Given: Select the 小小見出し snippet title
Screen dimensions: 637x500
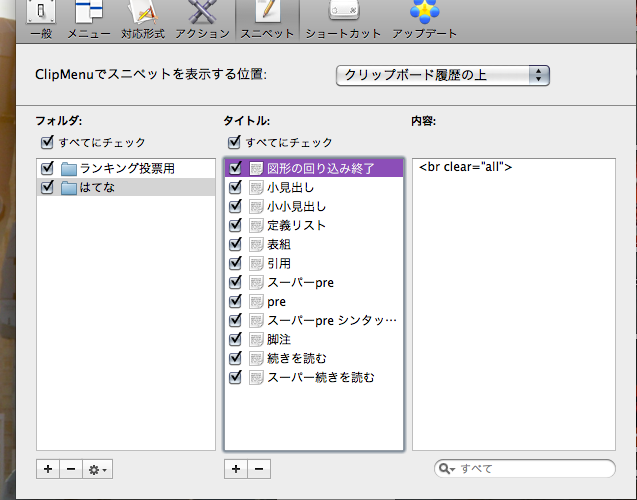Looking at the screenshot, I should pyautogui.click(x=297, y=207).
